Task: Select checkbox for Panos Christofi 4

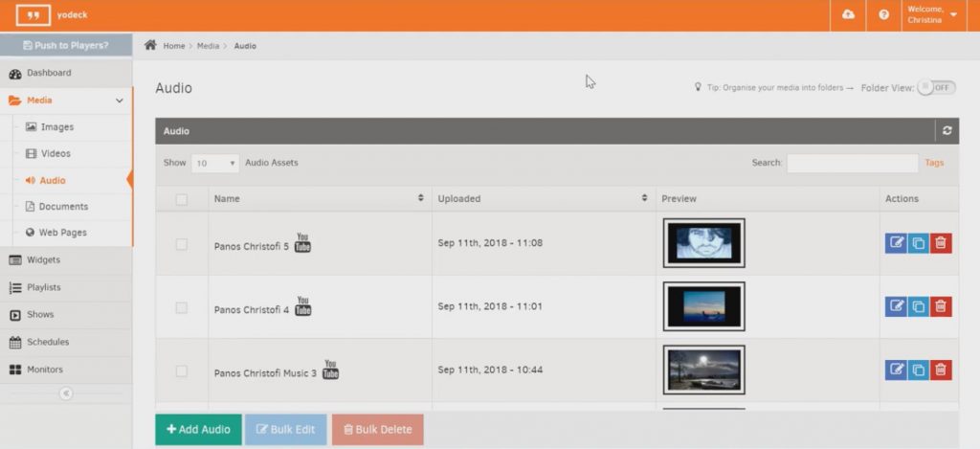Action: coord(181,307)
